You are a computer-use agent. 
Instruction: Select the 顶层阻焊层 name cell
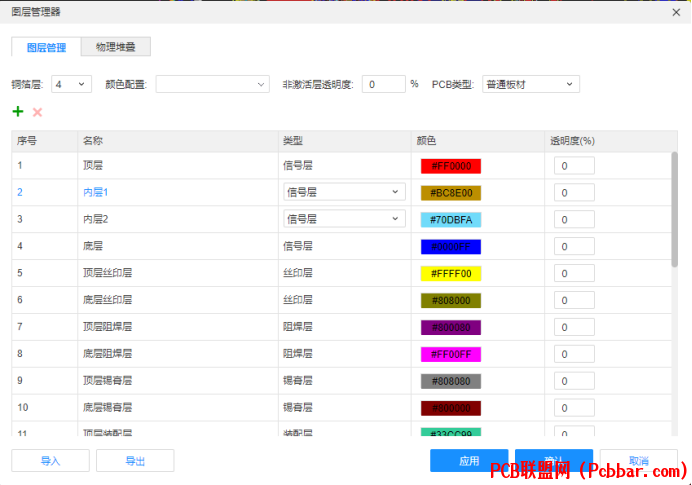pos(178,327)
